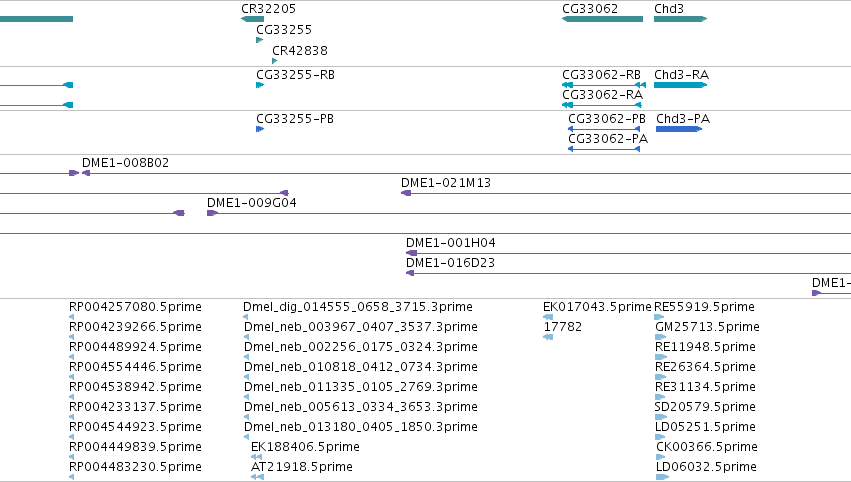The width and height of the screenshot is (851, 482).
Task: Click the DME1-021M13 clone label
Action: (446, 183)
